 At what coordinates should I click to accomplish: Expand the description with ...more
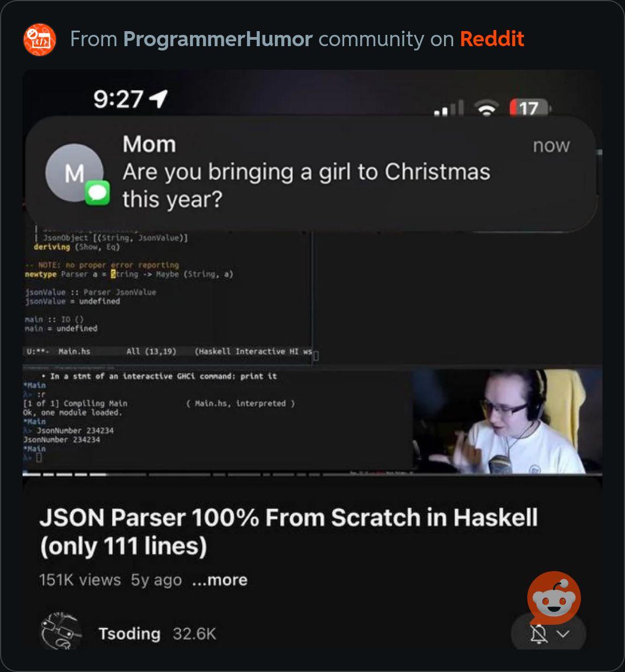(x=220, y=580)
